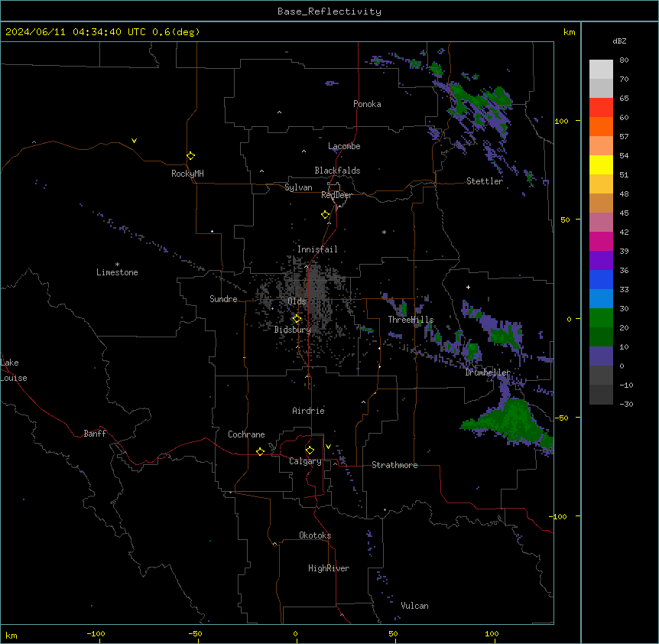Image resolution: width=659 pixels, height=644 pixels.
Task: Click the yellow diamond marker below Cochrane
Action: [260, 451]
